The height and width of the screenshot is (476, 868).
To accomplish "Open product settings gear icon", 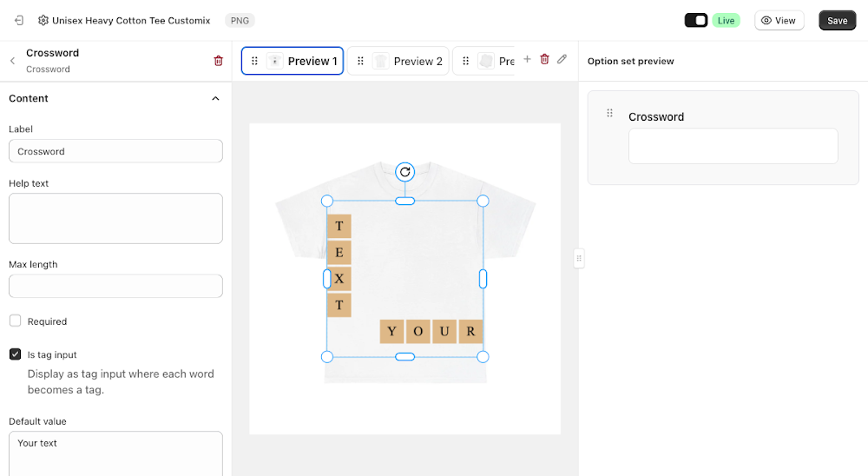I will point(43,21).
